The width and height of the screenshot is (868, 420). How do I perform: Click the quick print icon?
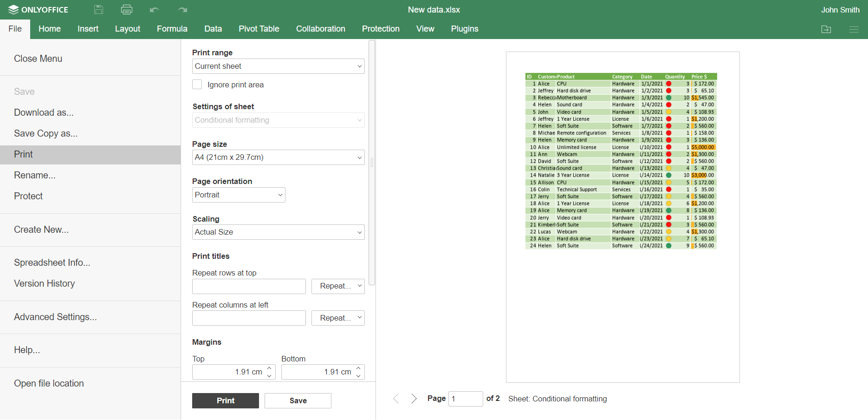click(x=126, y=9)
